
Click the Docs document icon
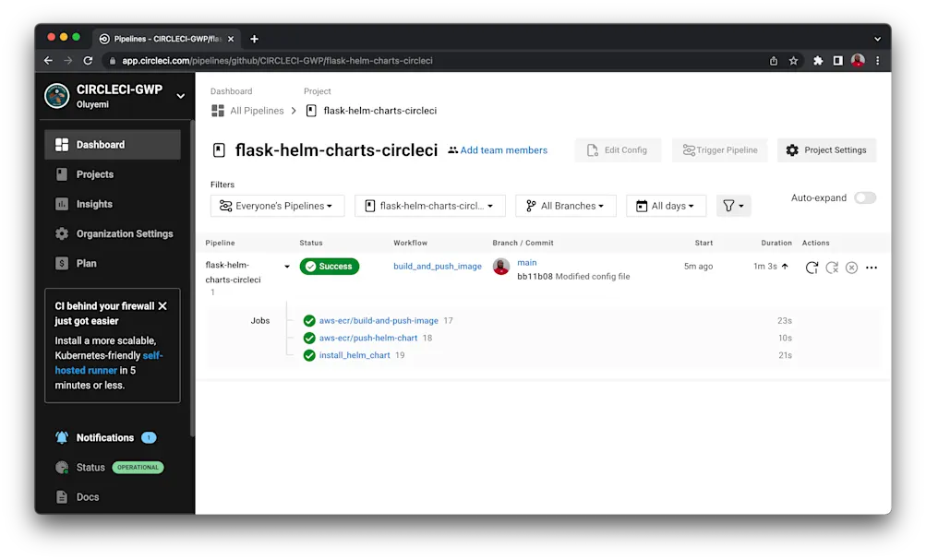coord(61,497)
